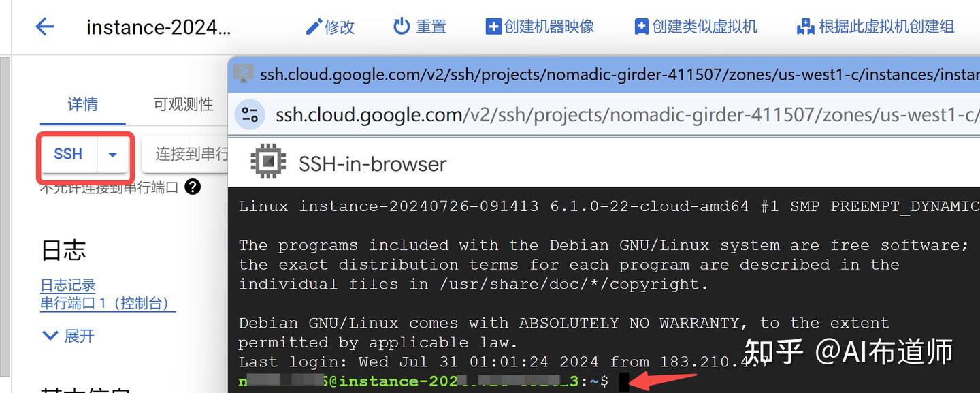The image size is (980, 393).
Task: Open the 连接到串行 console dropdown
Action: click(x=185, y=154)
